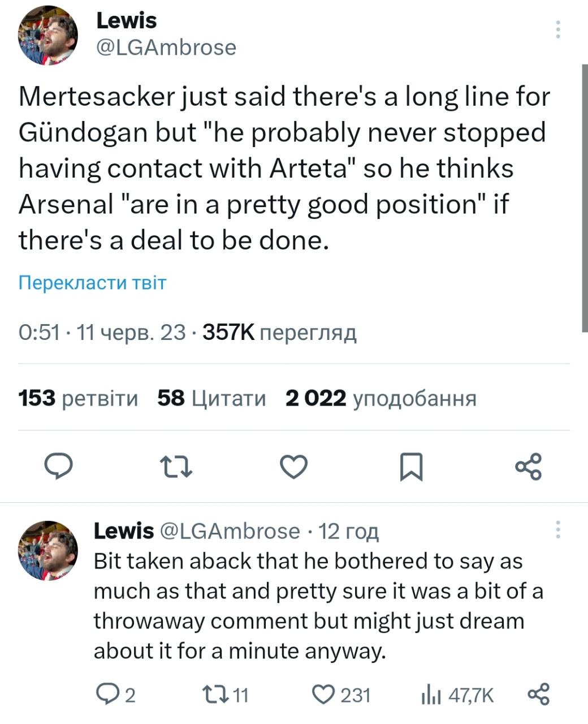View analytics showing 47,7K views
Screen dimensions: 588x724
click(x=456, y=695)
